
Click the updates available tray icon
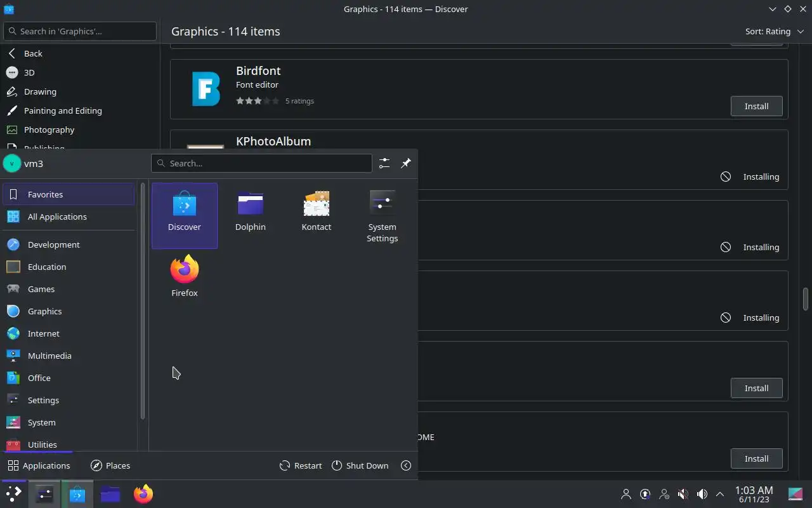645,494
